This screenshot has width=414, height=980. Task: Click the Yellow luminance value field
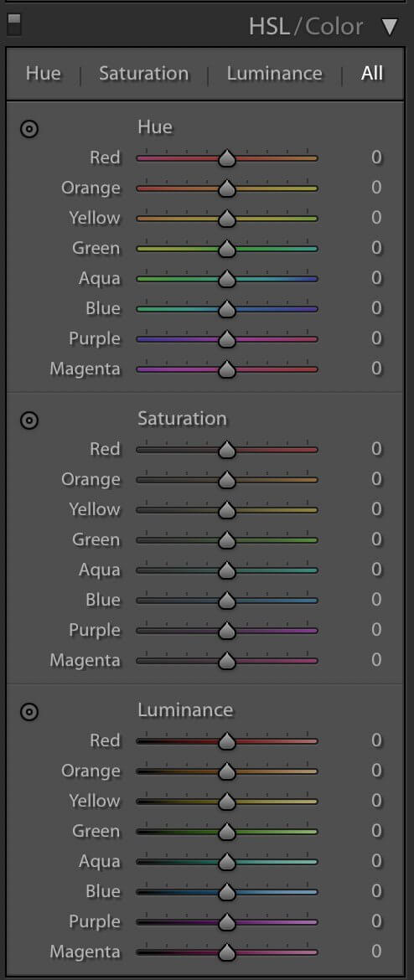376,800
